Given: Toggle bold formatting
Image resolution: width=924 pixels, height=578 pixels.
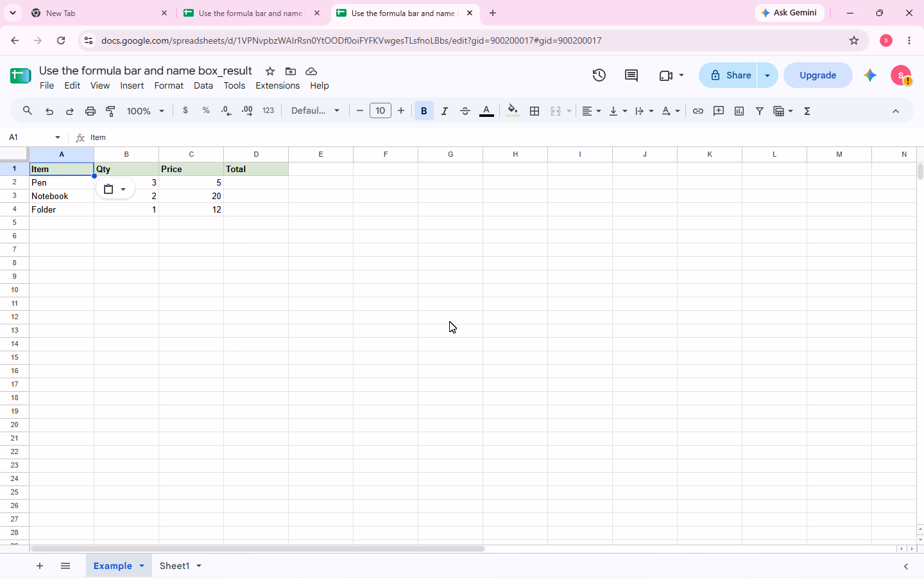Looking at the screenshot, I should [x=424, y=111].
